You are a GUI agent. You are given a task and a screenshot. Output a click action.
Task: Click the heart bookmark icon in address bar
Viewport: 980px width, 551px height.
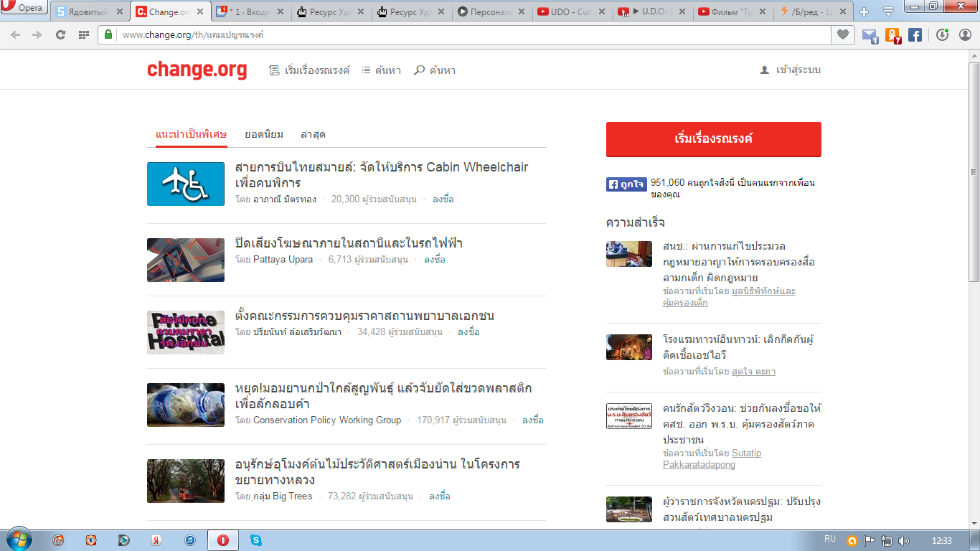(x=843, y=34)
